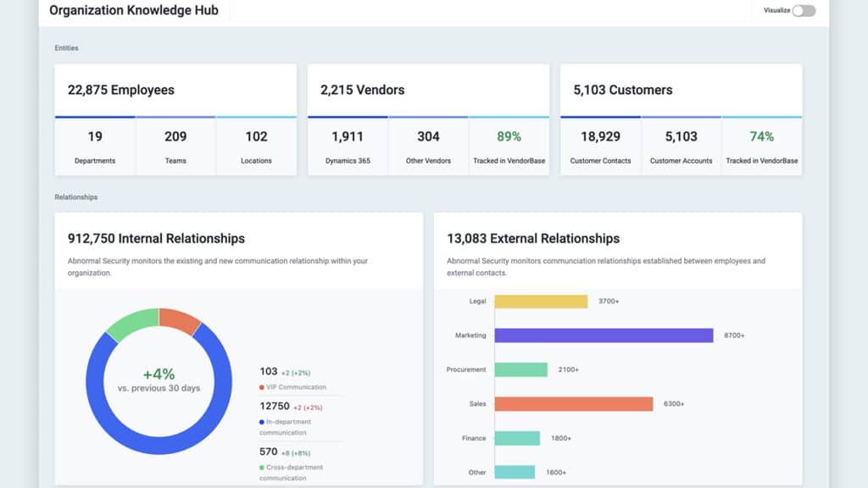Click the 8700+ Marketing value label
This screenshot has height=488, width=868.
coord(734,335)
